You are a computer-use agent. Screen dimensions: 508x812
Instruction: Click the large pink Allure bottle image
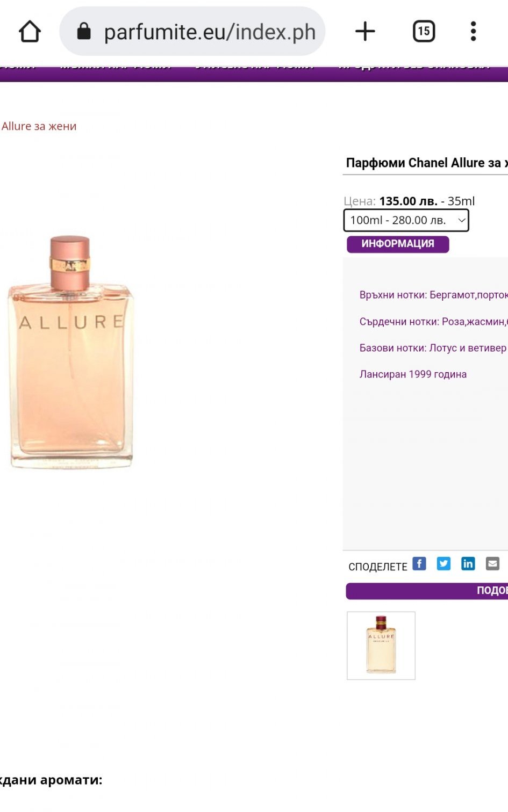(x=70, y=352)
